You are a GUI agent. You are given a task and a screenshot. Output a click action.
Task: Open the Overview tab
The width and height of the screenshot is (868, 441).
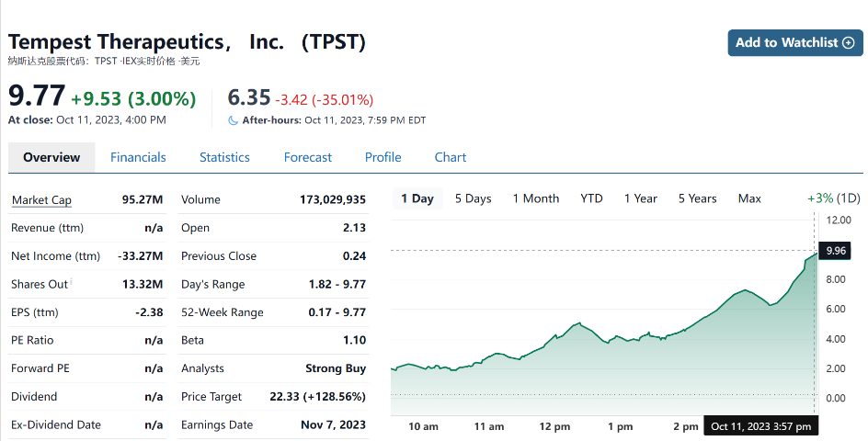[x=51, y=157]
